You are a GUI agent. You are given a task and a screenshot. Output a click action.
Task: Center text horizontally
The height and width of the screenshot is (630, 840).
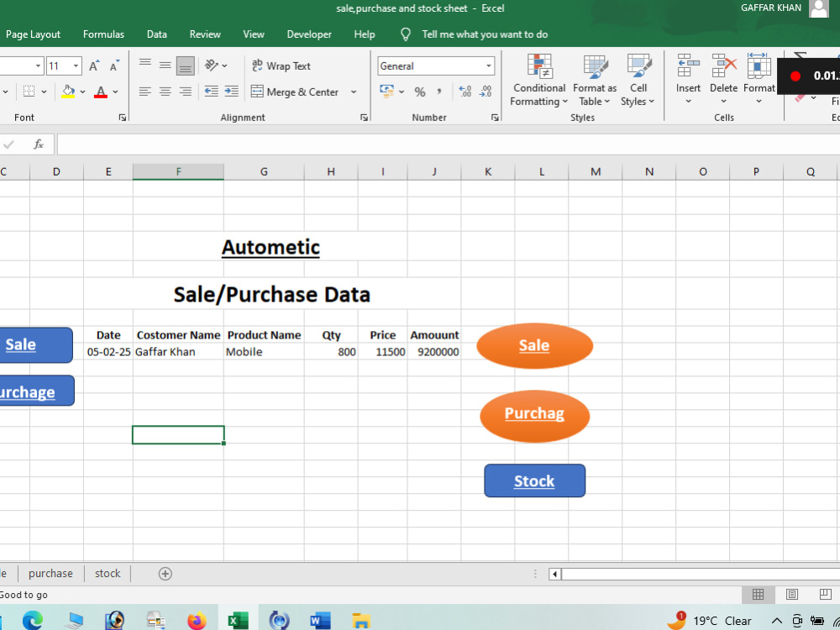(x=165, y=92)
